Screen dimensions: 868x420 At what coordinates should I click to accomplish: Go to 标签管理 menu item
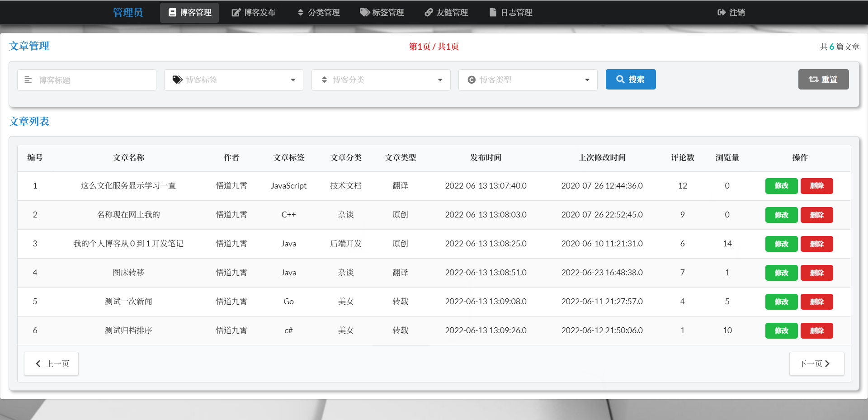coord(382,13)
